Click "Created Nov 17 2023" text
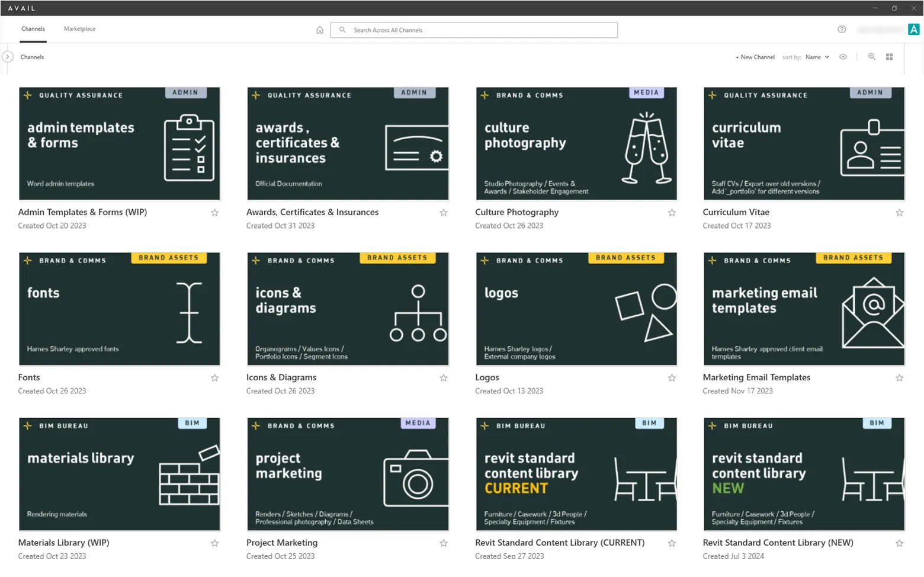The height and width of the screenshot is (577, 924). click(737, 391)
